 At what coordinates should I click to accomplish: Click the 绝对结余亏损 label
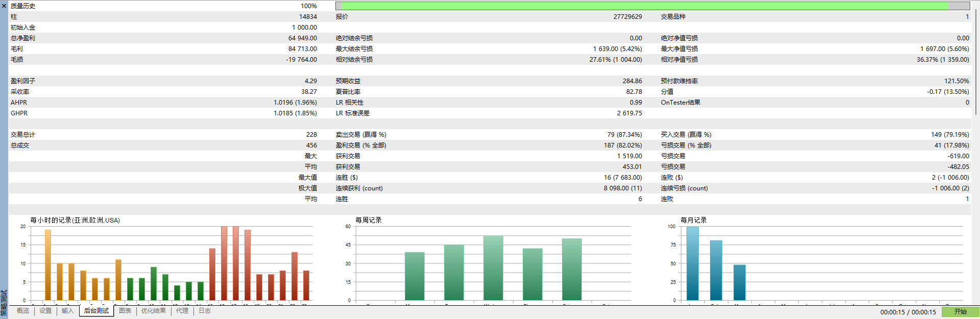pyautogui.click(x=354, y=38)
